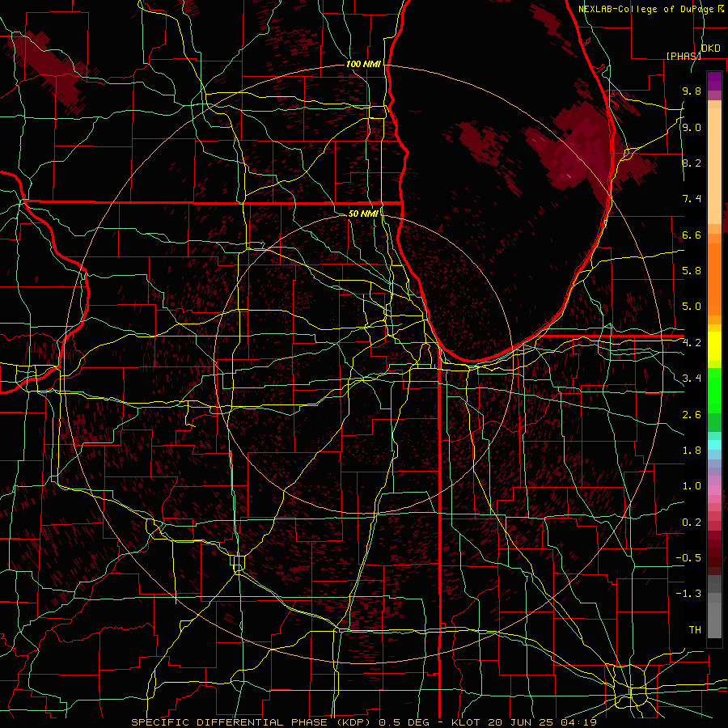The height and width of the screenshot is (728, 728).
Task: Click the [PHAS] units label
Action: pos(684,56)
